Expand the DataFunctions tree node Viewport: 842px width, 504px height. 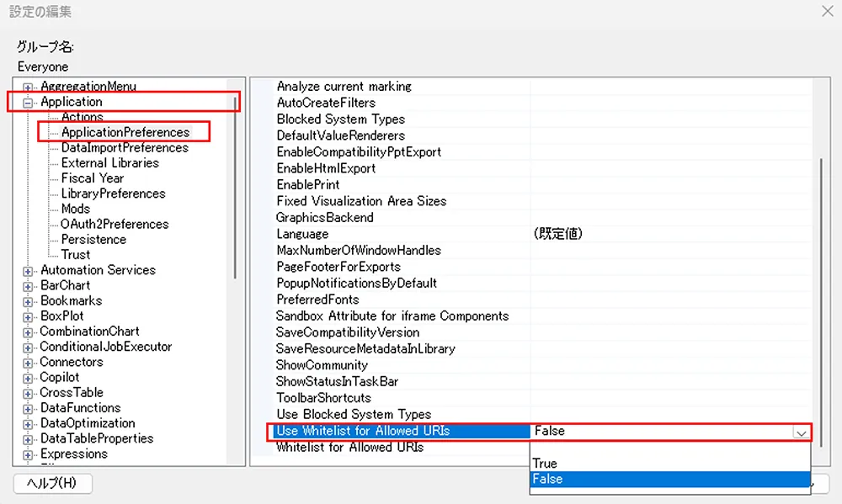(x=28, y=408)
